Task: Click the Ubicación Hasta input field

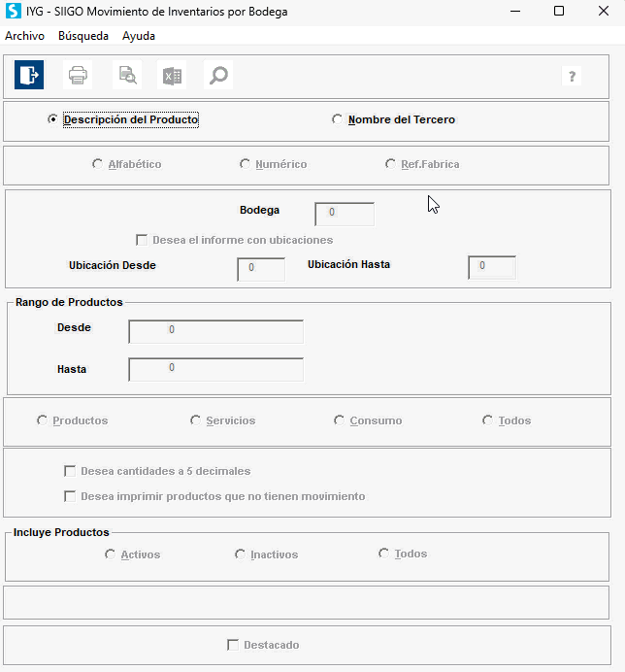Action: pos(492,267)
